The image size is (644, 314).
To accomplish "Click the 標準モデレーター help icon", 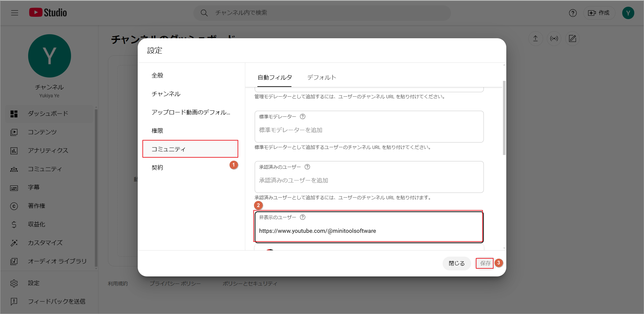I will 303,117.
